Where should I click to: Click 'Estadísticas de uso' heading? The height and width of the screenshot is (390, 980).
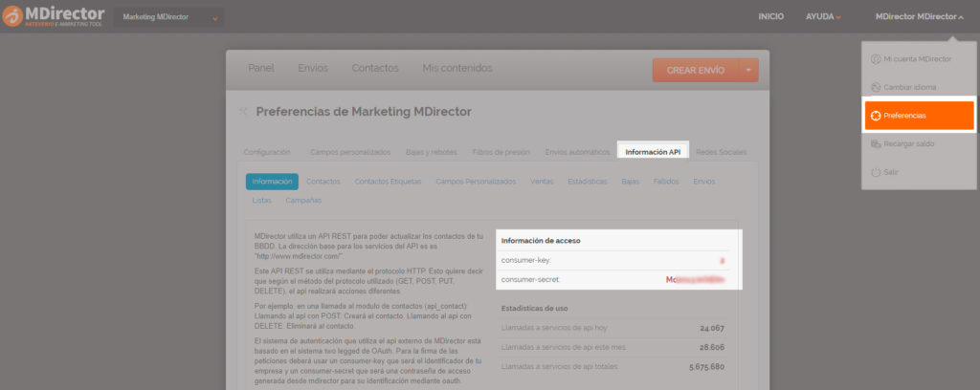pos(534,308)
